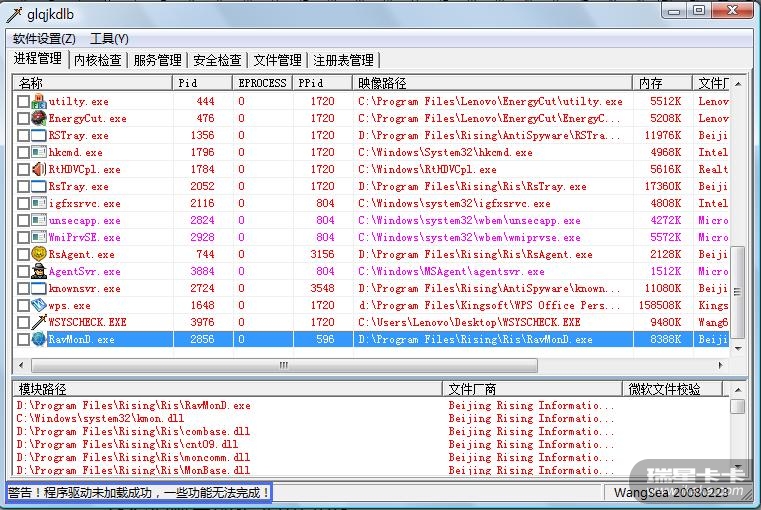Viewport: 761px width, 510px height.
Task: Click the knownsvr.exe window icon
Action: click(x=39, y=288)
